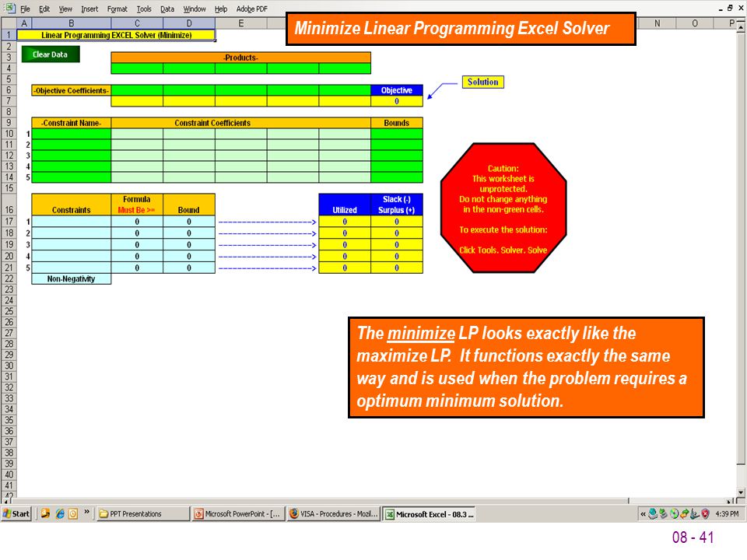747x560 pixels.
Task: Select the Constraint Coefficients header cell
Action: [x=241, y=122]
